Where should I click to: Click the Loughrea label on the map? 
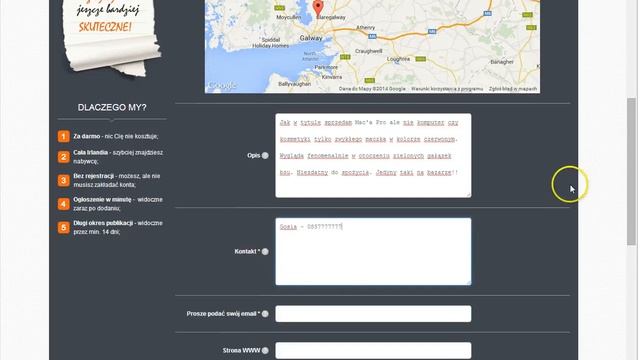398,59
